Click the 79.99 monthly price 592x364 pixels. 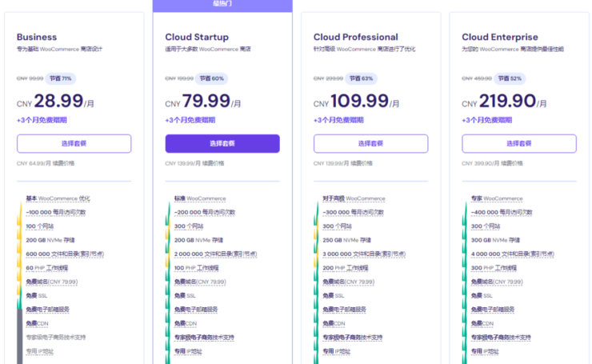[x=206, y=101]
